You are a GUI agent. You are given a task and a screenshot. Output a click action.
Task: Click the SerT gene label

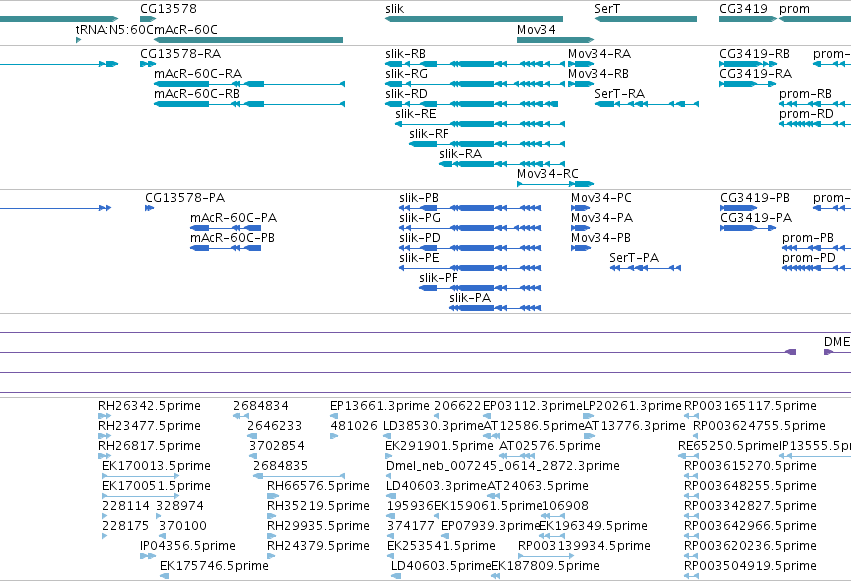(607, 9)
